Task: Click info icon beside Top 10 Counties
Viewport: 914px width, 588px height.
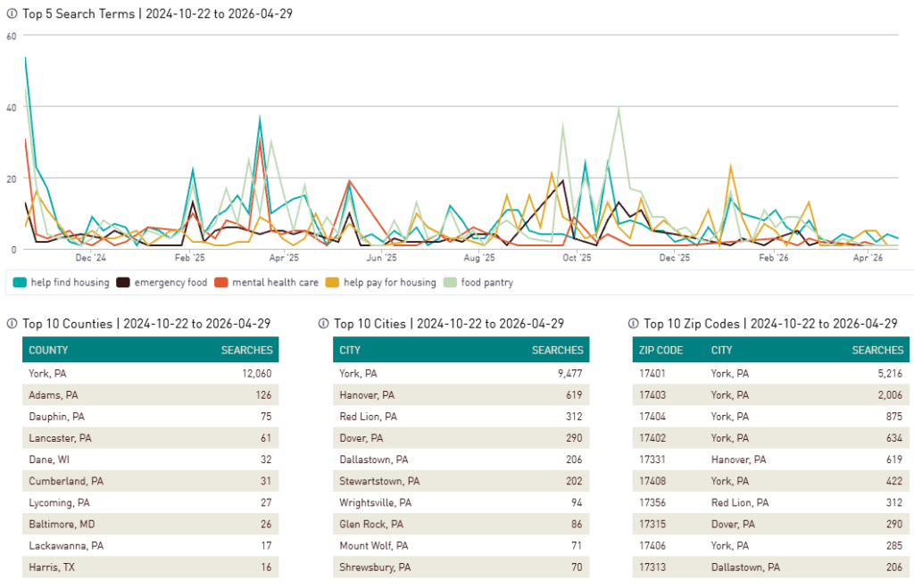Action: coord(12,324)
